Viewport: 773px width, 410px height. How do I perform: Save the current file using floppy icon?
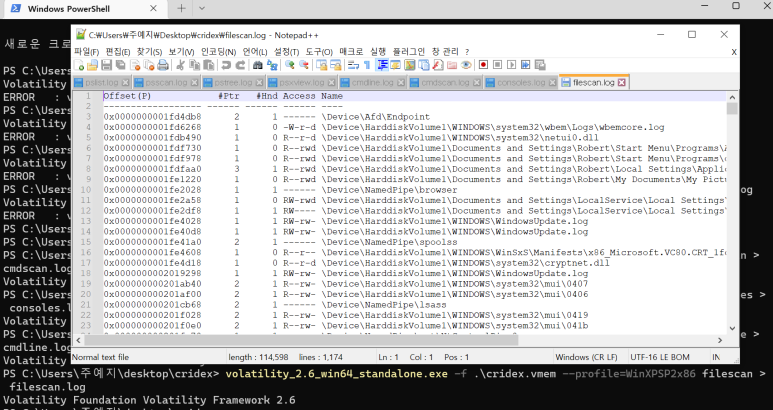click(106, 65)
